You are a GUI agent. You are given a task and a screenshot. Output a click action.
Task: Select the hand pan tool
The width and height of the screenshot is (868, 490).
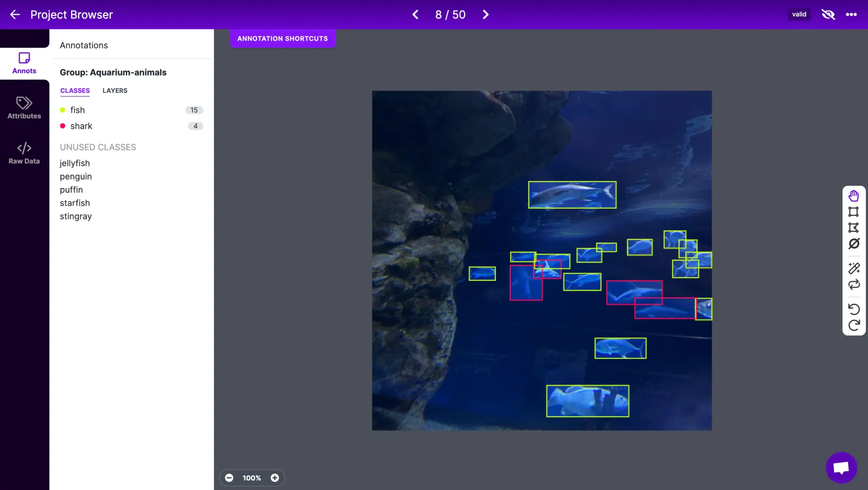[x=854, y=196]
